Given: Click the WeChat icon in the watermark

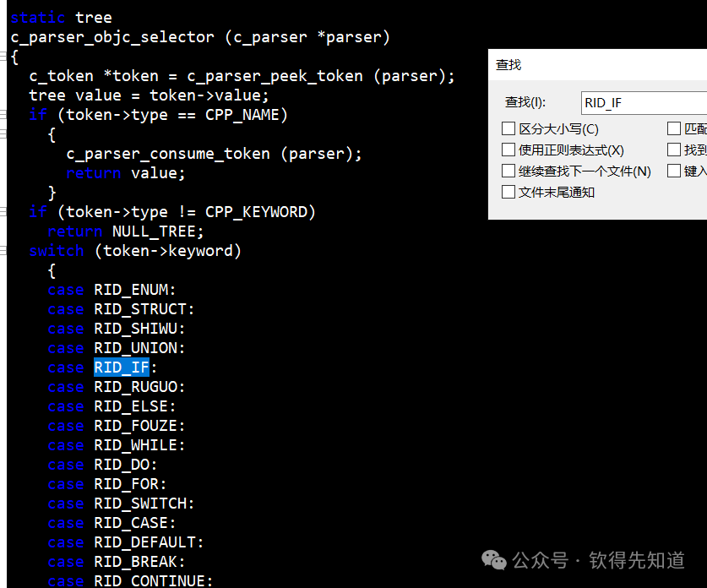Looking at the screenshot, I should click(x=492, y=560).
